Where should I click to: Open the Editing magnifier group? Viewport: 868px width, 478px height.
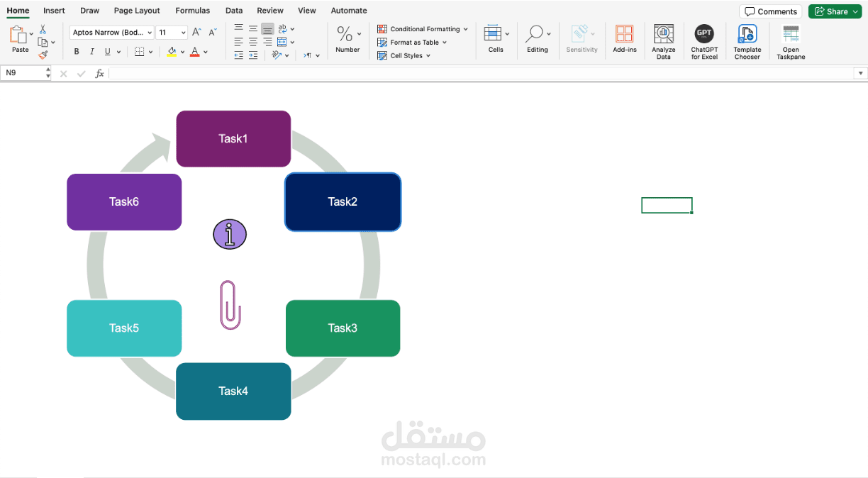click(x=538, y=38)
